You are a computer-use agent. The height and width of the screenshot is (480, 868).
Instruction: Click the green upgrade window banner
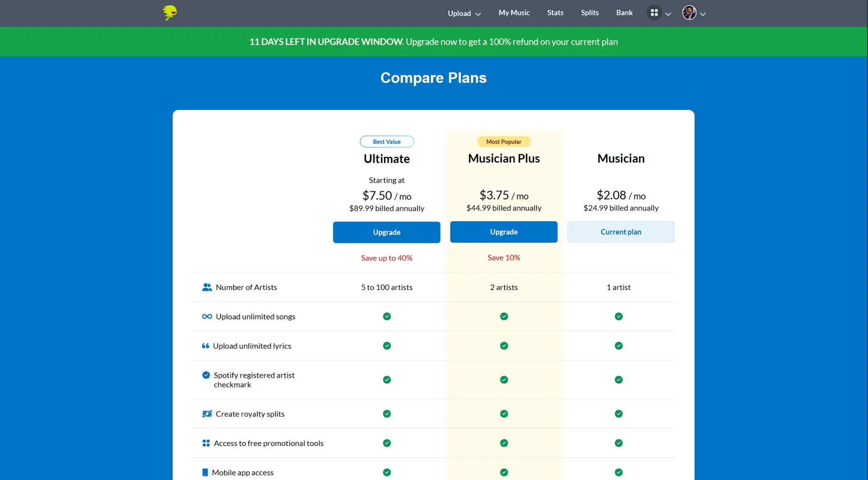point(434,42)
